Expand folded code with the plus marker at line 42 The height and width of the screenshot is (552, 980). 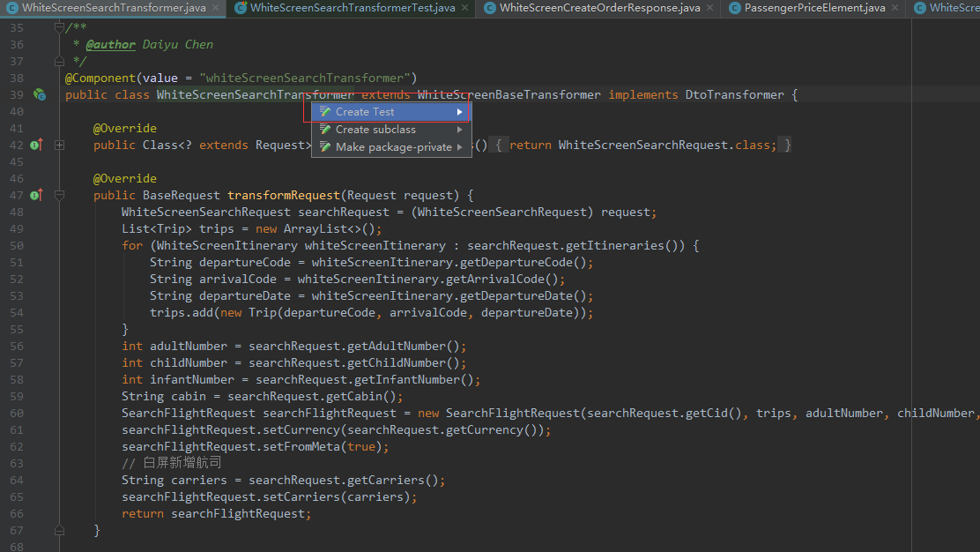pyautogui.click(x=60, y=145)
